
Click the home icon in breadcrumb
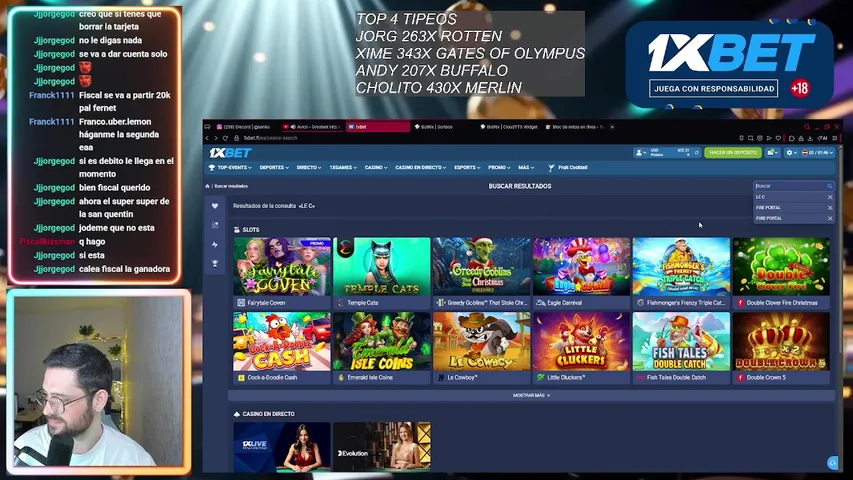coord(207,186)
